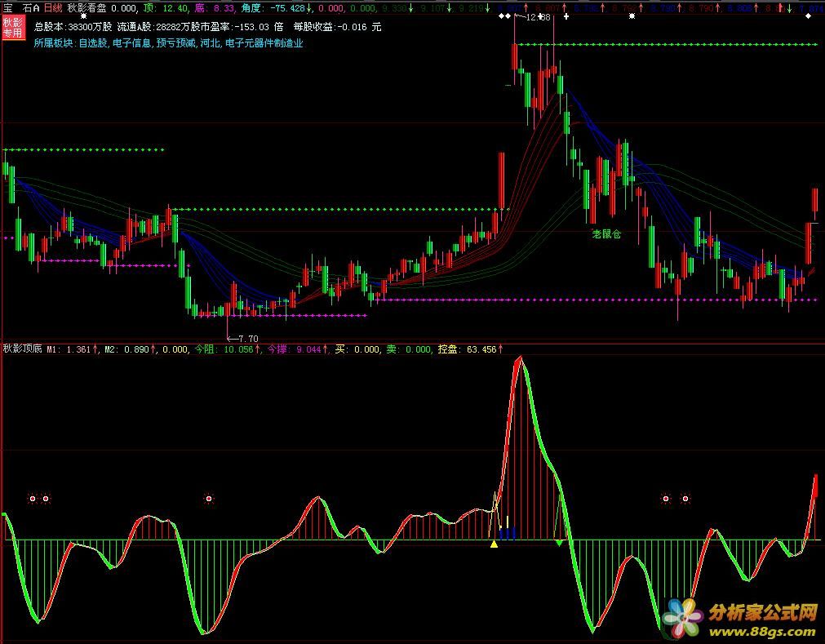
Task: Click the rightmost white diamond marker at top
Action: coord(808,16)
